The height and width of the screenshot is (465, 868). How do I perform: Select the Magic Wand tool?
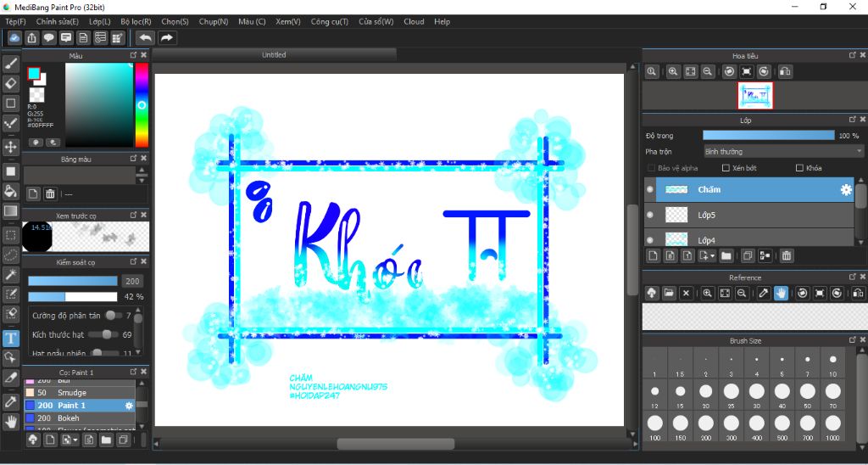(x=10, y=274)
